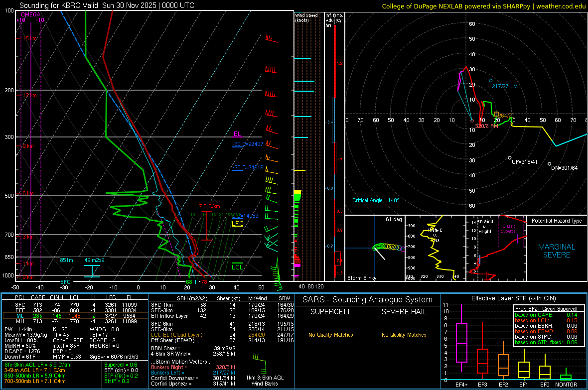Screen dimensions: 588x390
Task: Click the red "Bunkers Right =" storm motion row
Action: pyautogui.click(x=193, y=367)
